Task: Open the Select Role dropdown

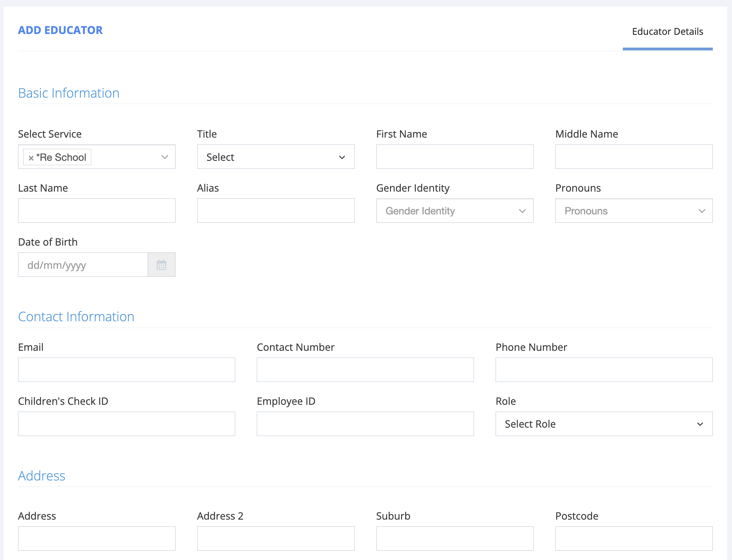Action: click(603, 424)
